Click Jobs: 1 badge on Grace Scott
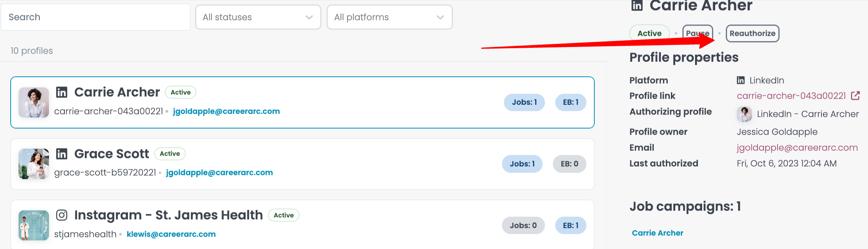The image size is (868, 249). pos(522,164)
